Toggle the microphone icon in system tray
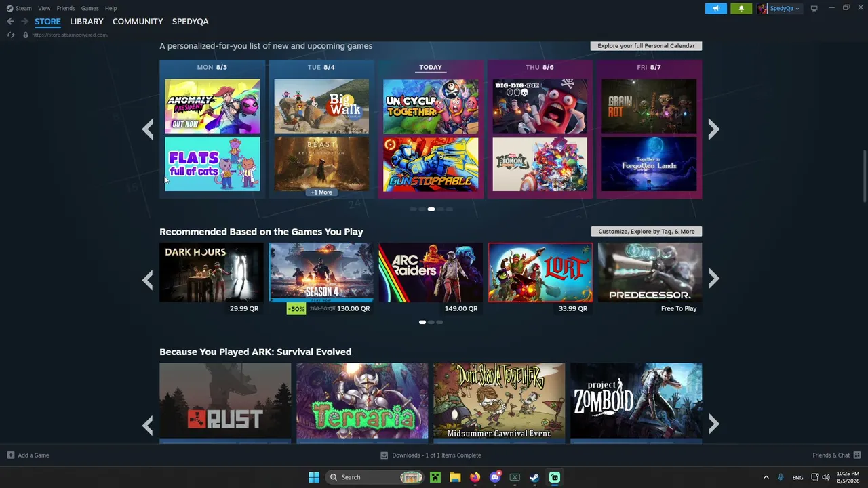 pos(781,477)
